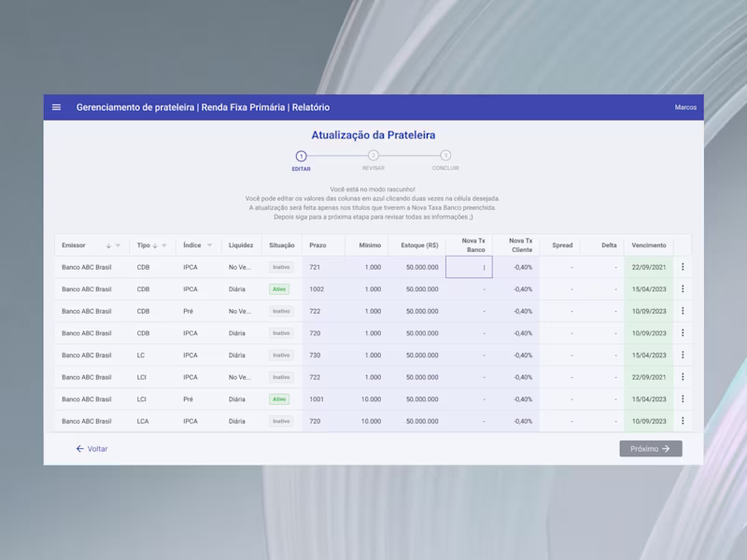Open the row options for the LC row
747x560 pixels.
(x=683, y=355)
